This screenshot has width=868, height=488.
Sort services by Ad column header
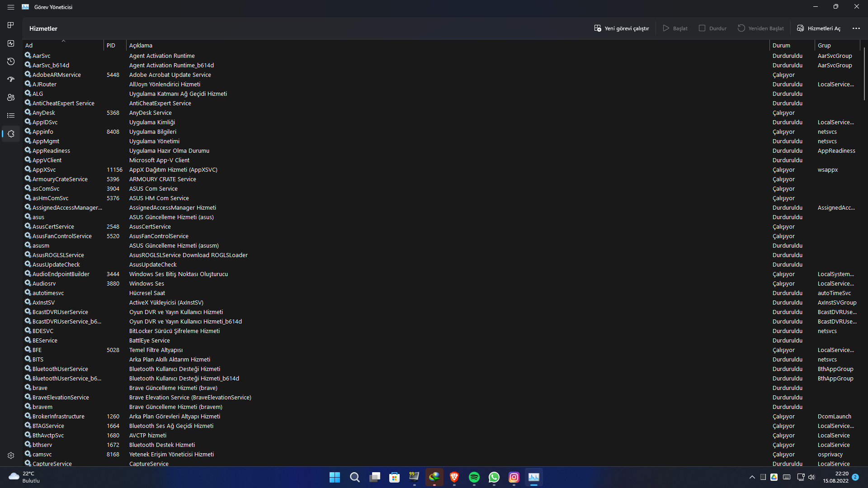[x=63, y=45]
